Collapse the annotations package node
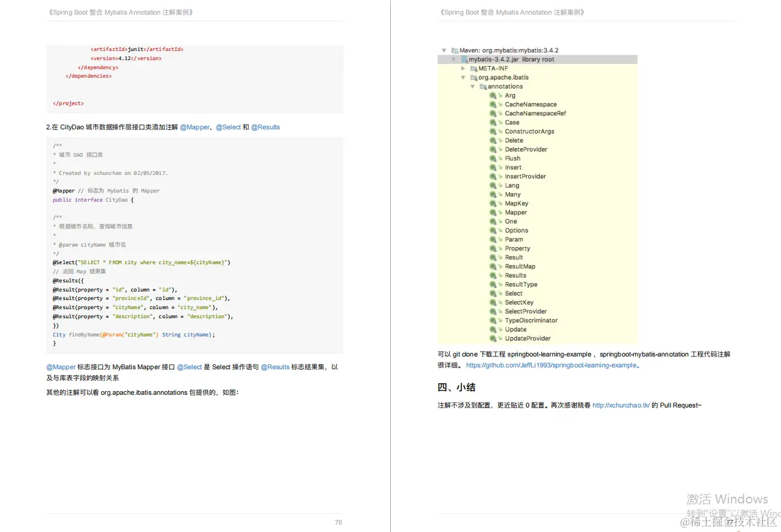The width and height of the screenshot is (781, 532). 473,86
